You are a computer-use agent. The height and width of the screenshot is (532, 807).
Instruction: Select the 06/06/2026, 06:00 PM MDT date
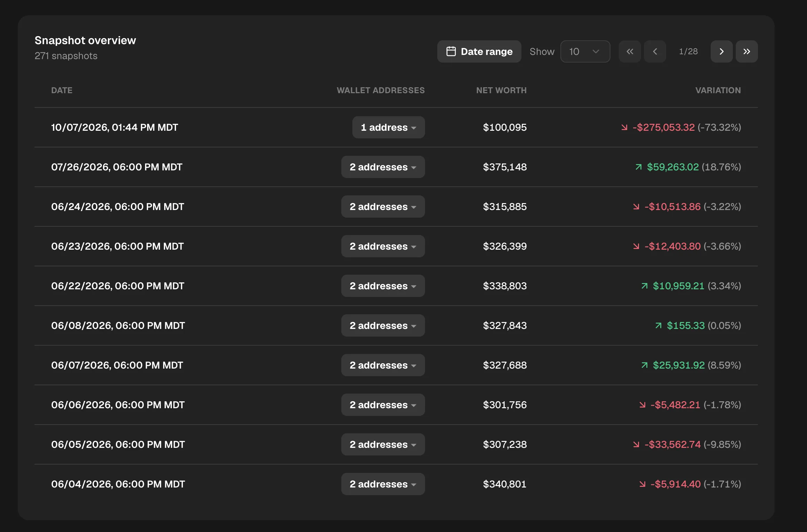click(118, 405)
